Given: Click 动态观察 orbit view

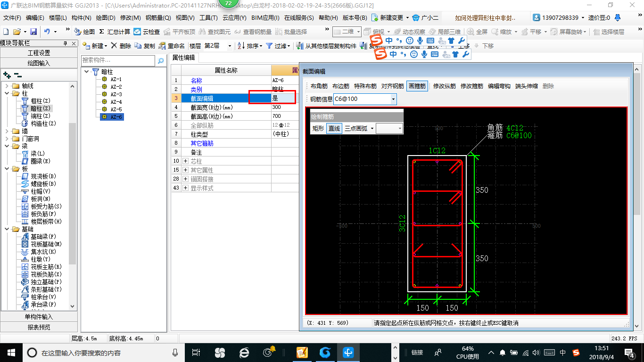Looking at the screenshot, I should pos(409,32).
